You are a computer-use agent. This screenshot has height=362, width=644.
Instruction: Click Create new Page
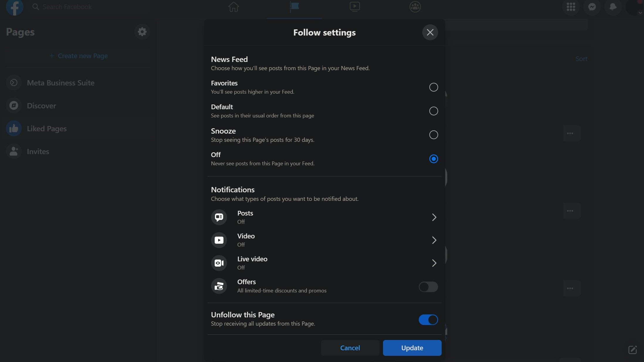coord(78,56)
